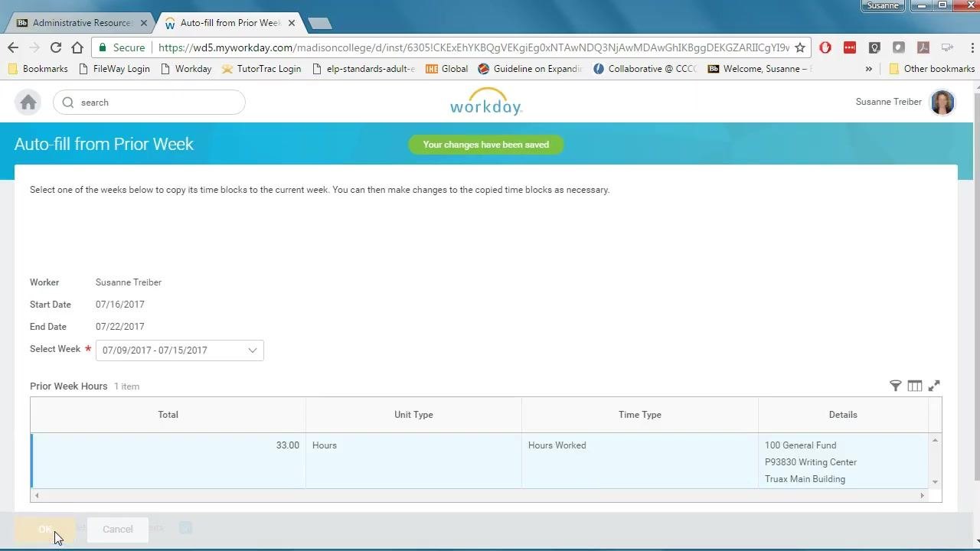Click the gray circle extension icon
Screen dimensions: 980x551
(x=899, y=47)
